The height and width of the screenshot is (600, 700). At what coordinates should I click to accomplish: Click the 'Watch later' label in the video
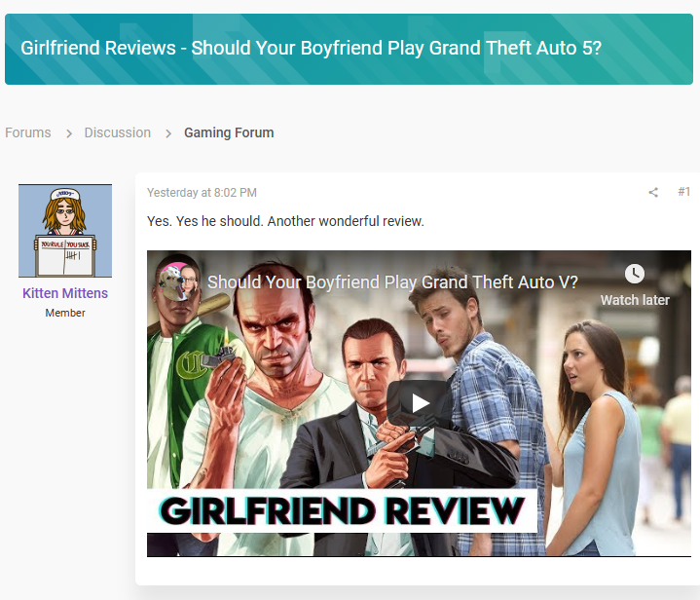click(635, 300)
